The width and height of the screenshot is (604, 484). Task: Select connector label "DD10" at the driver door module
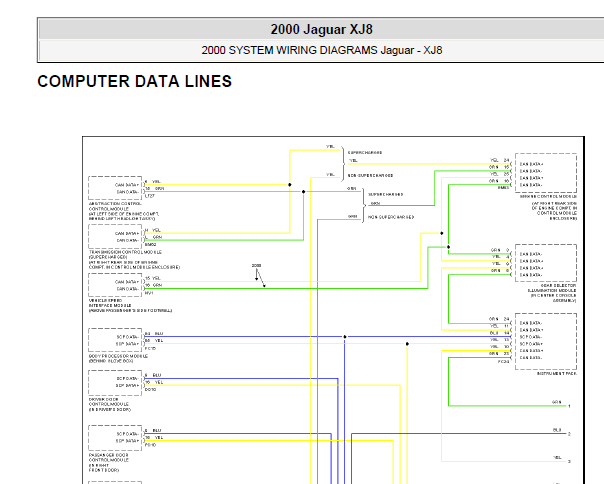point(150,390)
